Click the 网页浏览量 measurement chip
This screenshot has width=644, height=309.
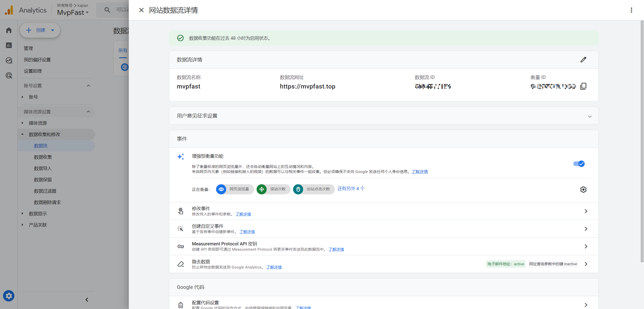point(234,189)
